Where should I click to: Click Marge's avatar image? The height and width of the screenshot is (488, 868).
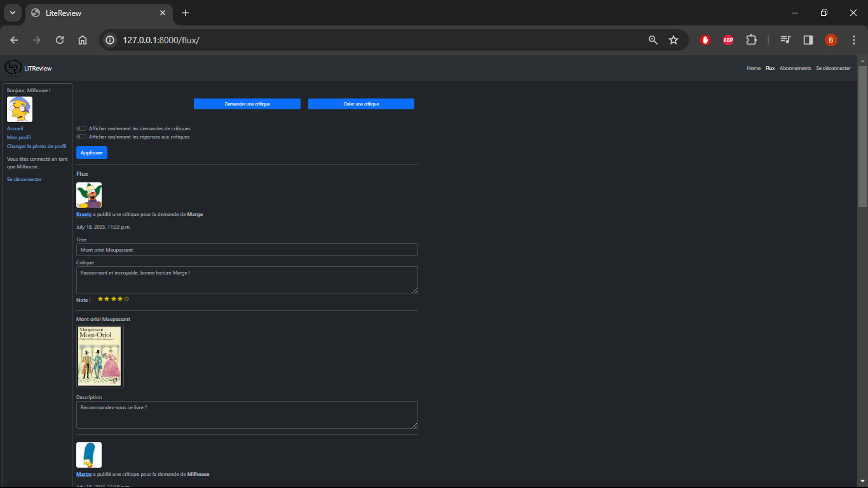(89, 455)
